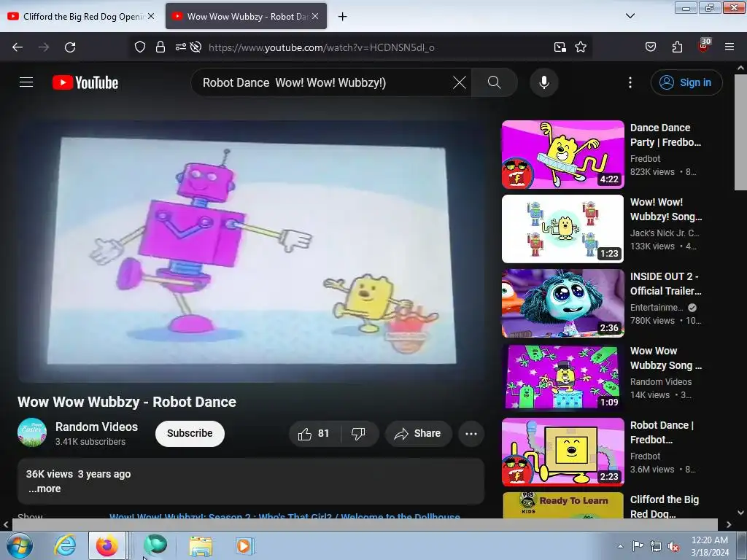Go back with browser back arrow
This screenshot has height=560, width=747.
[18, 47]
